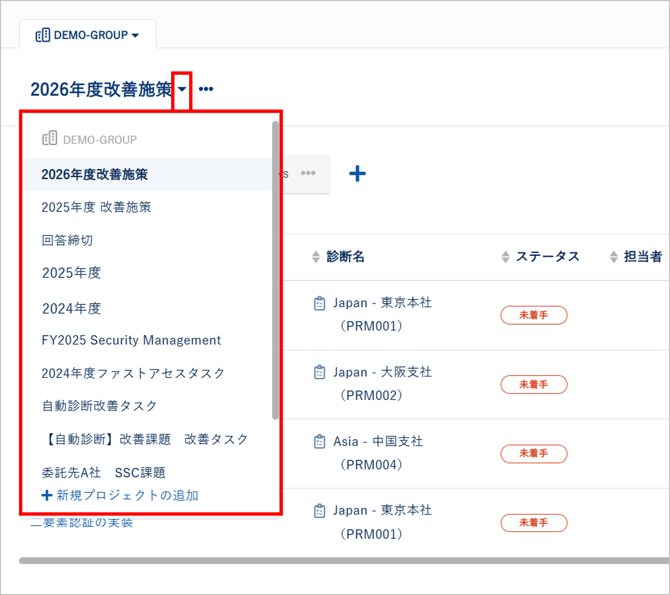Screen dimensions: 670x595
Task: Click 新規プロジェクトの追加 link
Action: pos(120,495)
